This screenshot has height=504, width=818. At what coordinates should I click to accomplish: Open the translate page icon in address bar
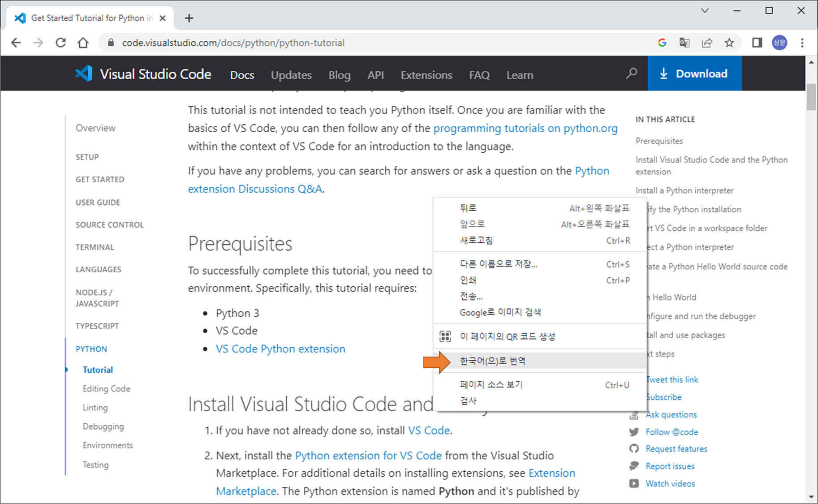(x=685, y=43)
